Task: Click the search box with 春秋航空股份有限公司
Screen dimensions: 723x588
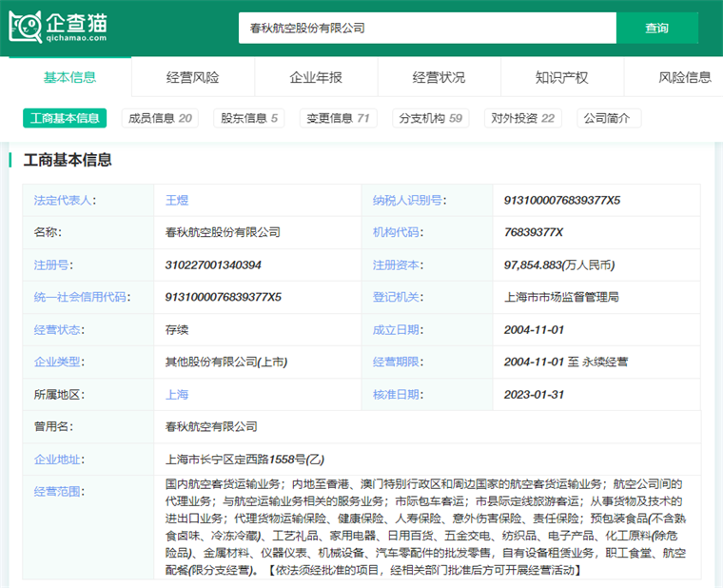Action: coord(426,29)
